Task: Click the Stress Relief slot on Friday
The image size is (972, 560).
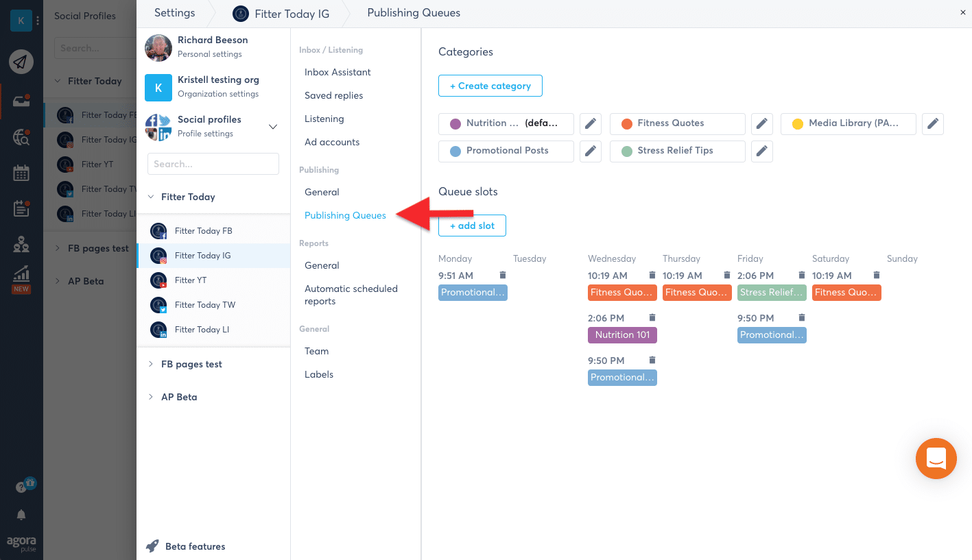Action: coord(772,293)
